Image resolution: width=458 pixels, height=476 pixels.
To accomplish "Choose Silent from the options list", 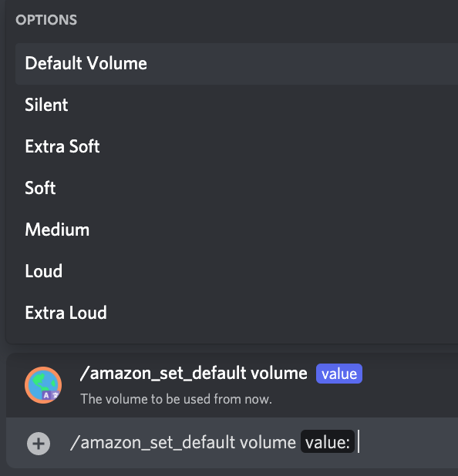I will point(237,105).
